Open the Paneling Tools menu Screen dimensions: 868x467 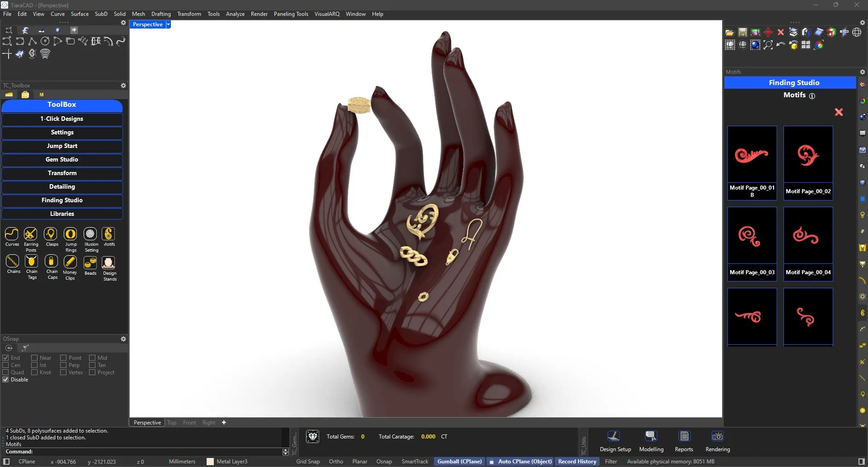pyautogui.click(x=291, y=14)
